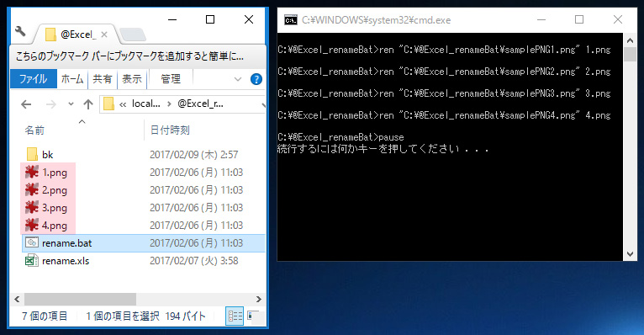Click the folder icon in the address bar
644x335 pixels.
[108, 104]
